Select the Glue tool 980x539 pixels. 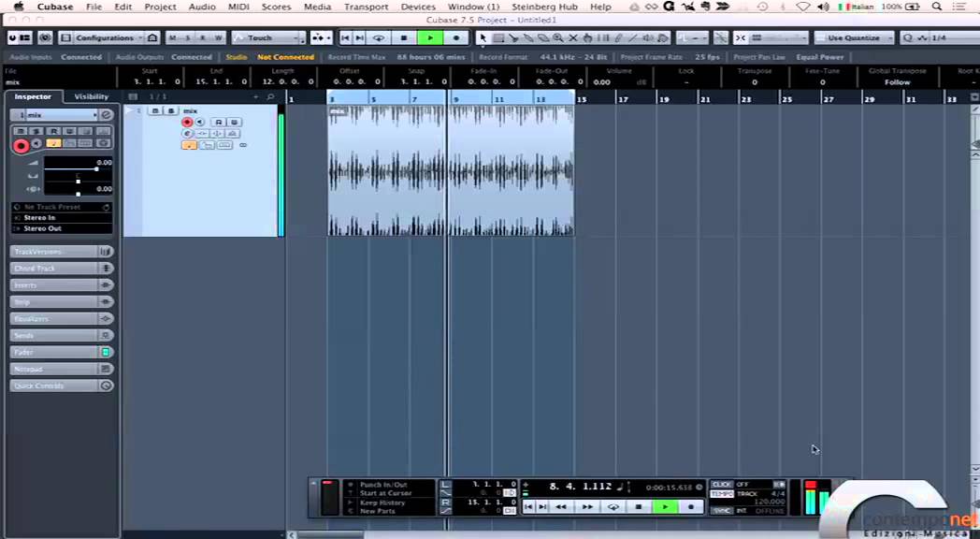528,38
